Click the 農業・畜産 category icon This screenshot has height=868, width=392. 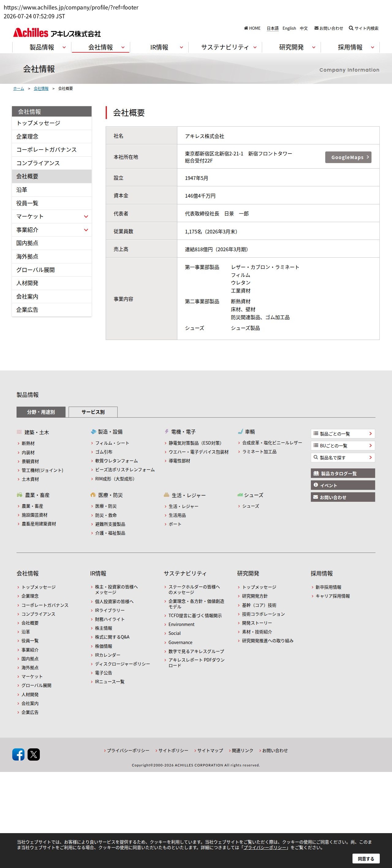pos(20,495)
